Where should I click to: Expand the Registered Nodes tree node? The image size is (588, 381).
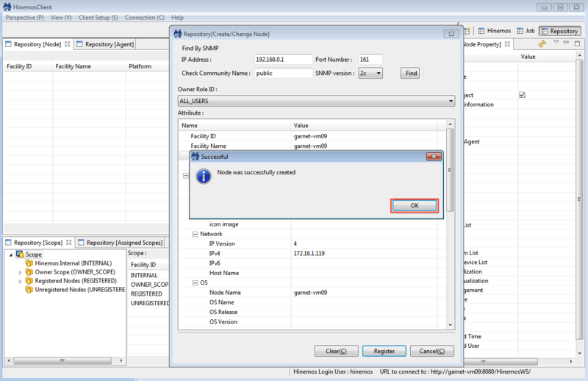(x=21, y=281)
